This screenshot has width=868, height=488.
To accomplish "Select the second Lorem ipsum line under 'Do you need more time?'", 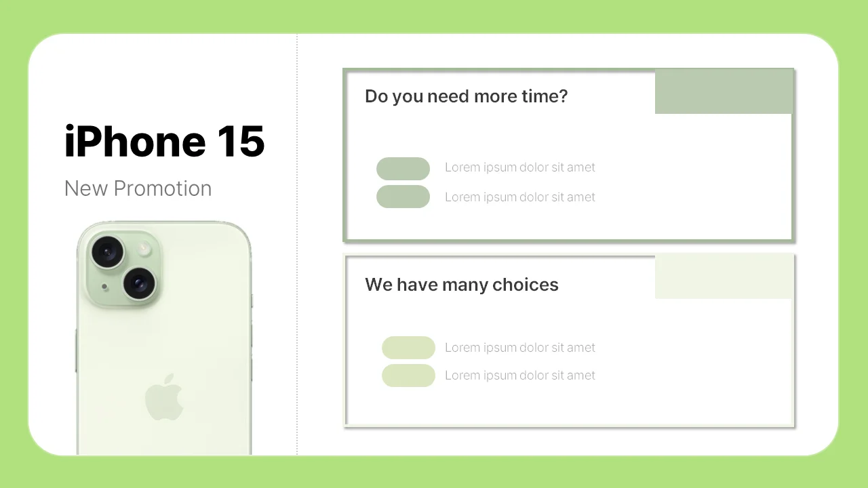I will point(520,197).
